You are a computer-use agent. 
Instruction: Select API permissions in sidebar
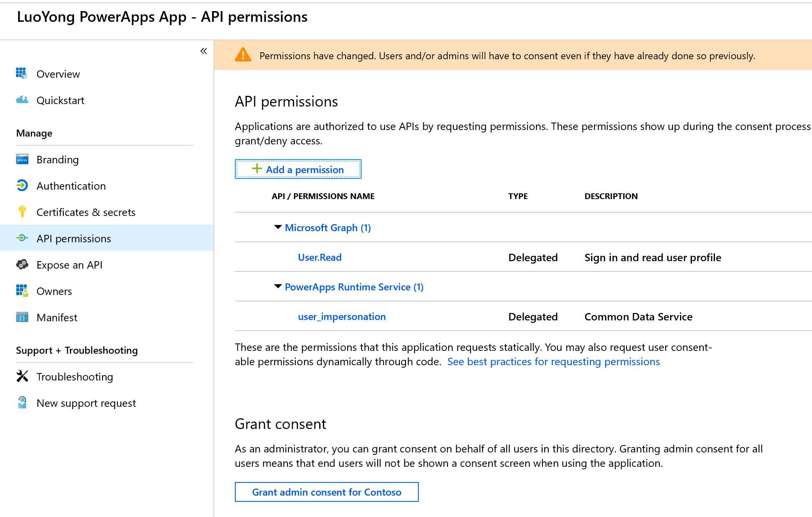(107, 238)
